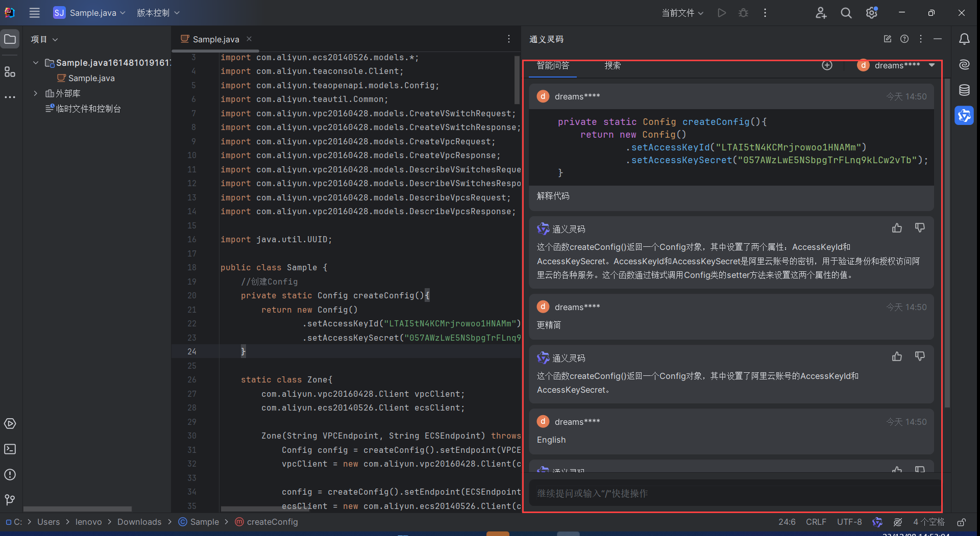980x536 pixels.
Task: Click the chat panel vertical scrollbar
Action: point(947,242)
